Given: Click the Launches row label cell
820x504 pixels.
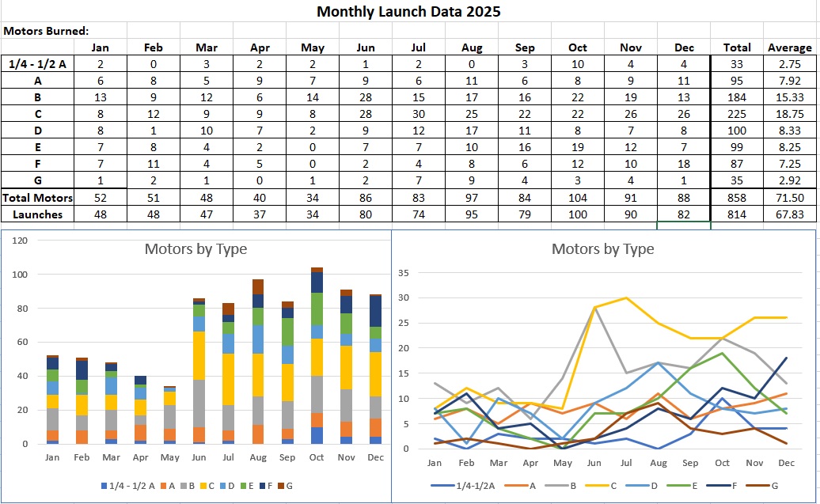Looking at the screenshot, I should tap(38, 214).
